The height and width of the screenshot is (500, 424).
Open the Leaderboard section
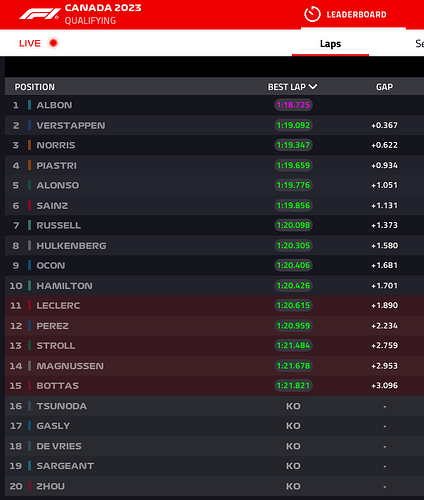356,14
